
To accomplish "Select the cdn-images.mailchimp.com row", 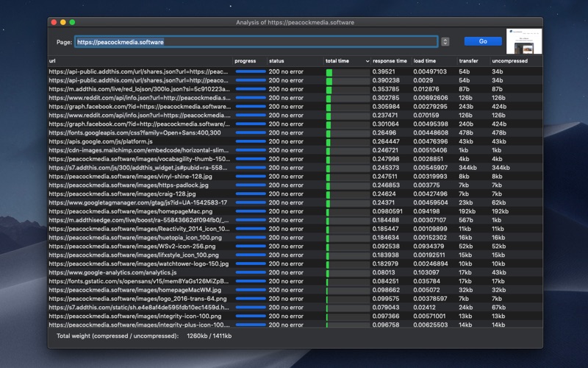I will click(x=295, y=150).
